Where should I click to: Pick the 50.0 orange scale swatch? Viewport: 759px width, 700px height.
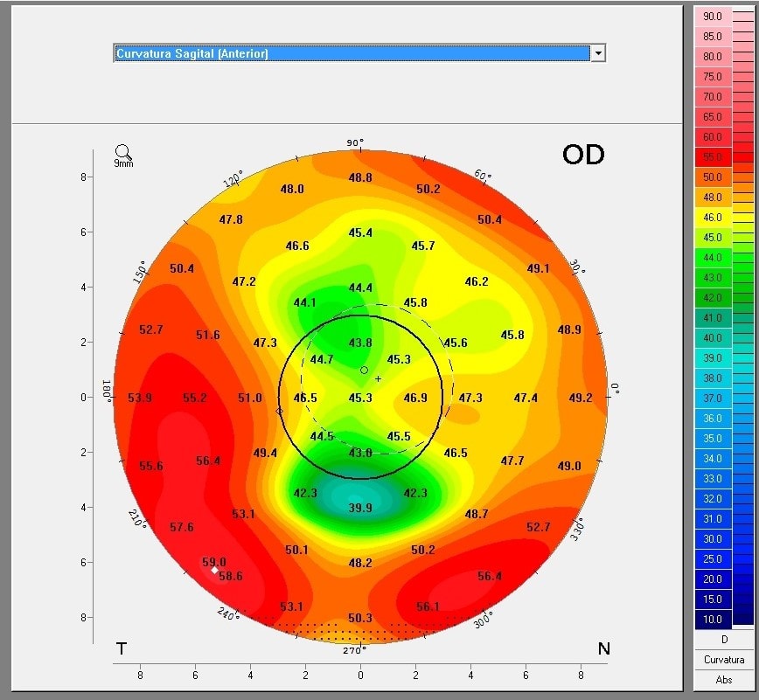point(713,177)
